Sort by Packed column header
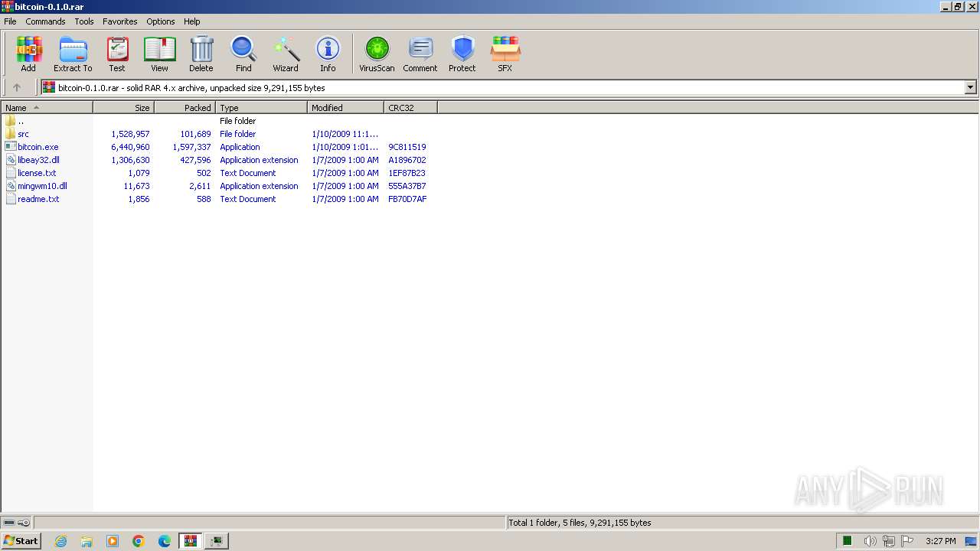This screenshot has width=980, height=551. 185,108
